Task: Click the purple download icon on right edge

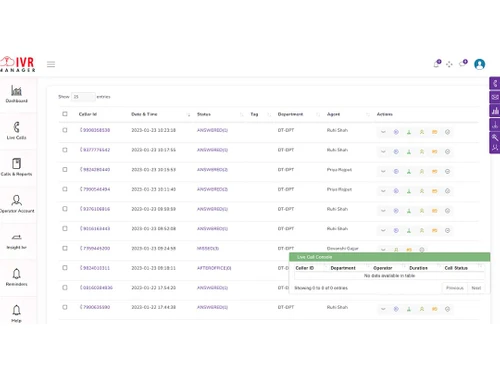Action: [x=495, y=125]
